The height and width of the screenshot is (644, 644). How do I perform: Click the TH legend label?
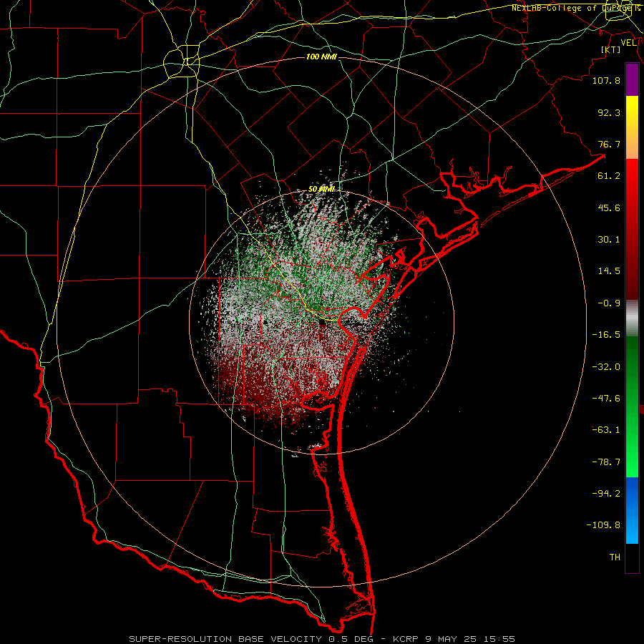615,557
